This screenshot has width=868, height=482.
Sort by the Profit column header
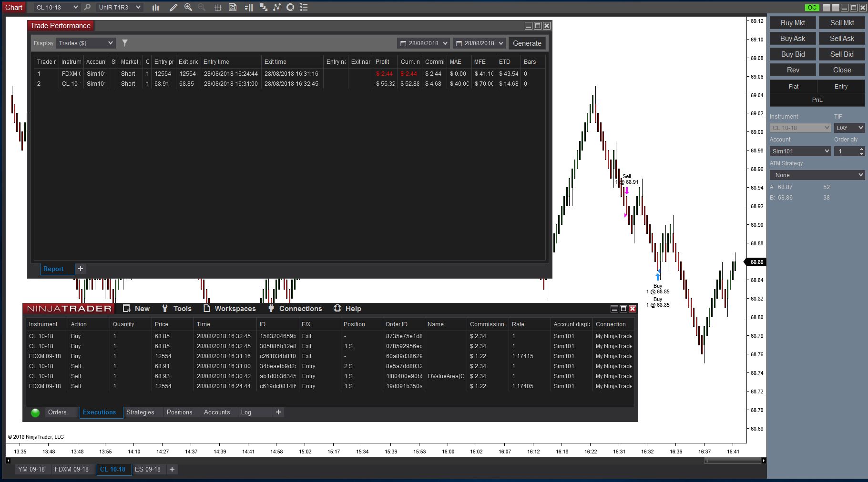point(385,62)
